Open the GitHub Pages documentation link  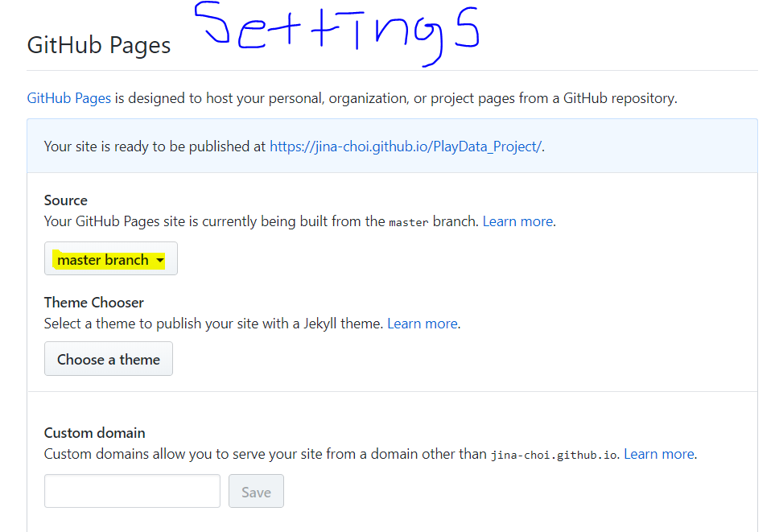pos(68,98)
